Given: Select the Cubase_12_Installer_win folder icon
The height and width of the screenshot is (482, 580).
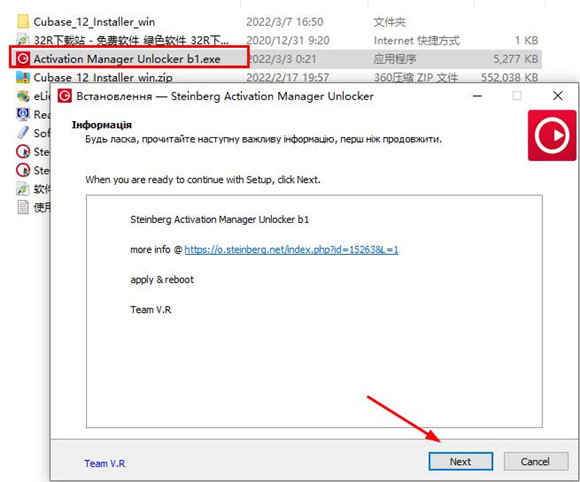Looking at the screenshot, I should [23, 21].
